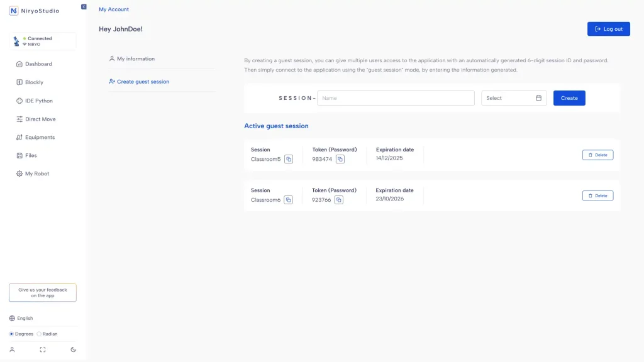Select Degrees angle unit
Image resolution: width=644 pixels, height=362 pixels.
pyautogui.click(x=11, y=334)
